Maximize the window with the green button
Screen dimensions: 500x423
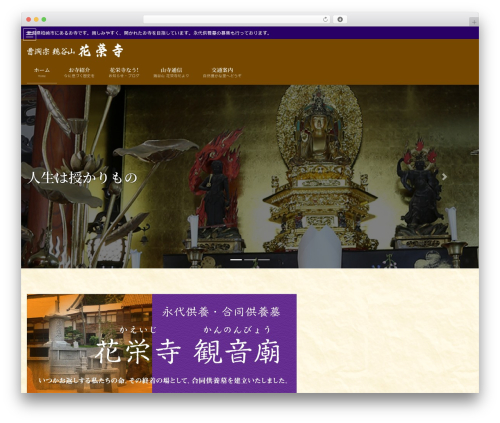click(x=44, y=19)
